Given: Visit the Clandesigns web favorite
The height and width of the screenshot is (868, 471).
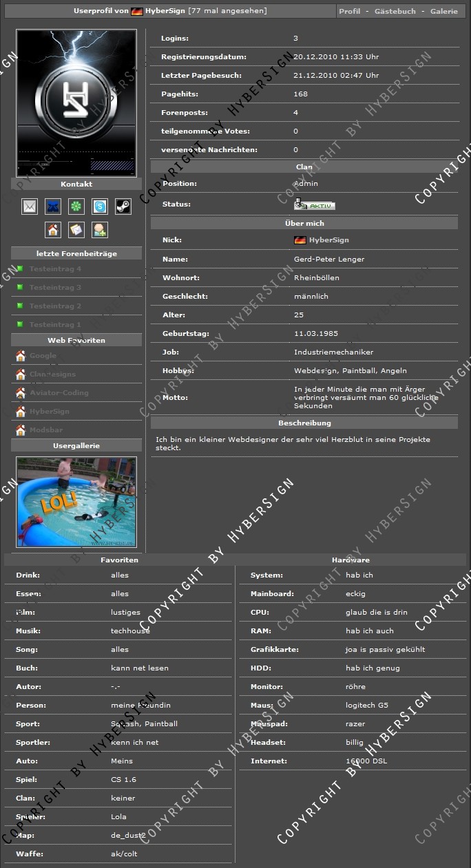Looking at the screenshot, I should pos(52,374).
